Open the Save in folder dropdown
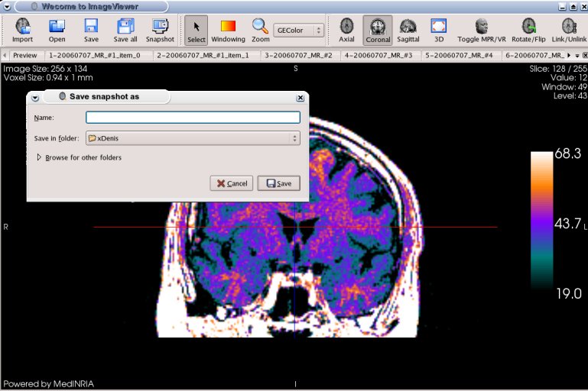 point(193,138)
